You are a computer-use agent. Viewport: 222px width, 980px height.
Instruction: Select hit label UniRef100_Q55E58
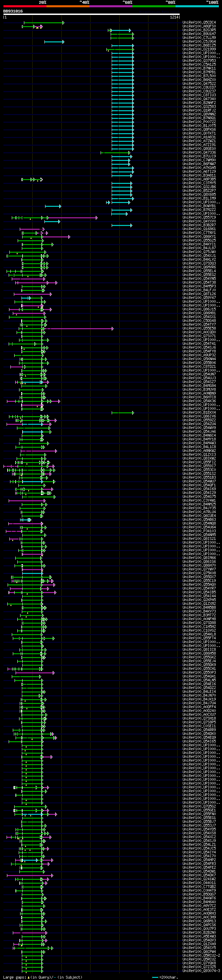coord(199,328)
